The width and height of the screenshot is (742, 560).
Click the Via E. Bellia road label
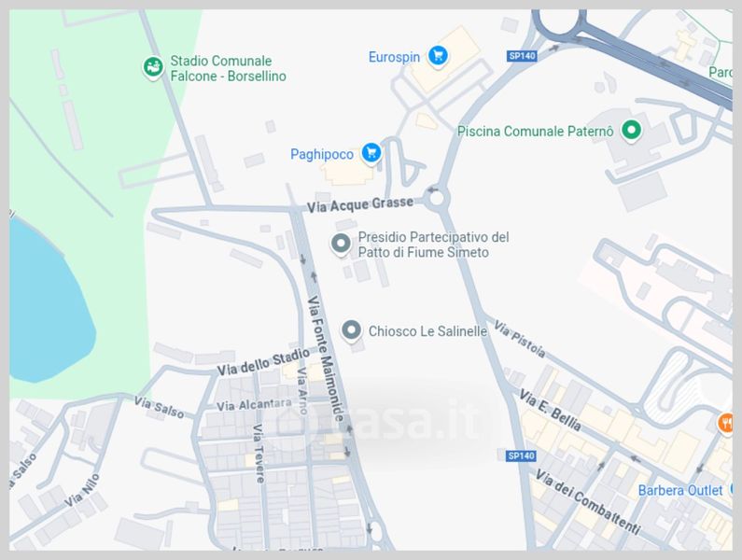[x=551, y=410]
